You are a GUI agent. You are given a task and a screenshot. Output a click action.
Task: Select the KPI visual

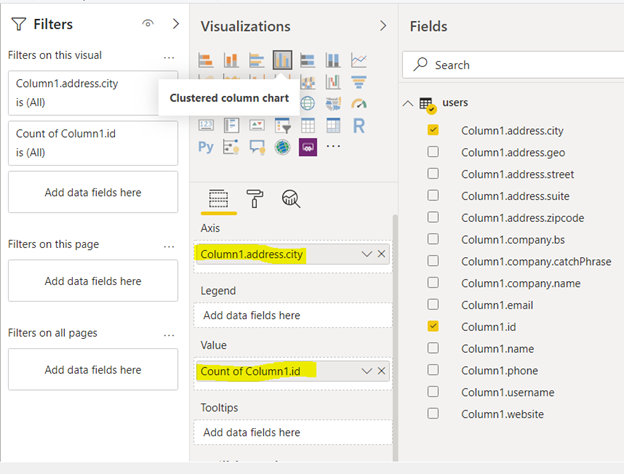[x=257, y=125]
